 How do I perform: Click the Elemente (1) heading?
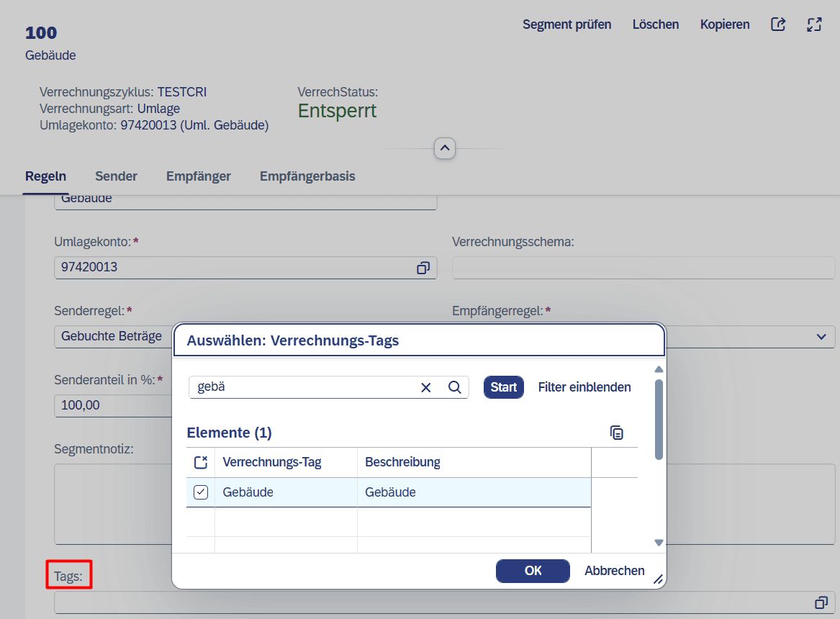[230, 432]
